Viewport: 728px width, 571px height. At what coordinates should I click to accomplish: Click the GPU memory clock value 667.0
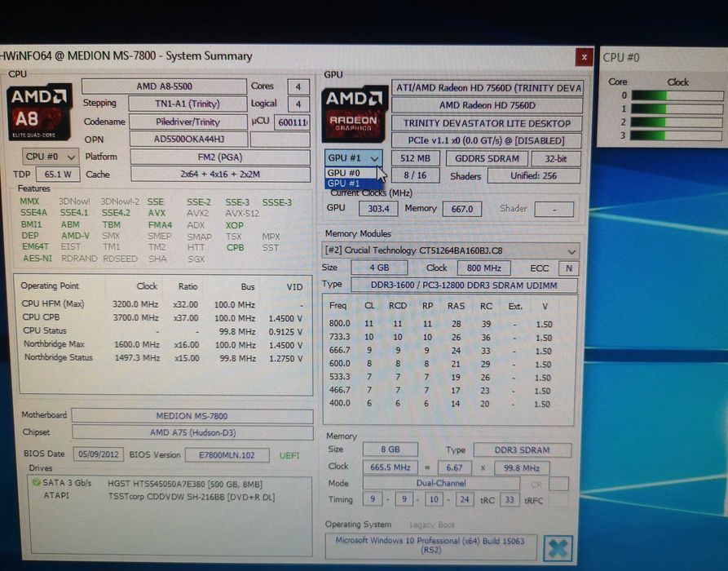[x=462, y=209]
